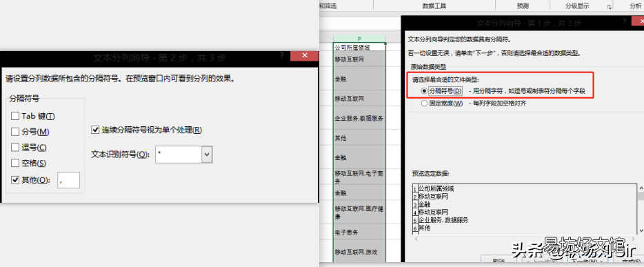The width and height of the screenshot is (644, 267).
Task: Choose the 固定宽度 radio option
Action: pos(424,103)
